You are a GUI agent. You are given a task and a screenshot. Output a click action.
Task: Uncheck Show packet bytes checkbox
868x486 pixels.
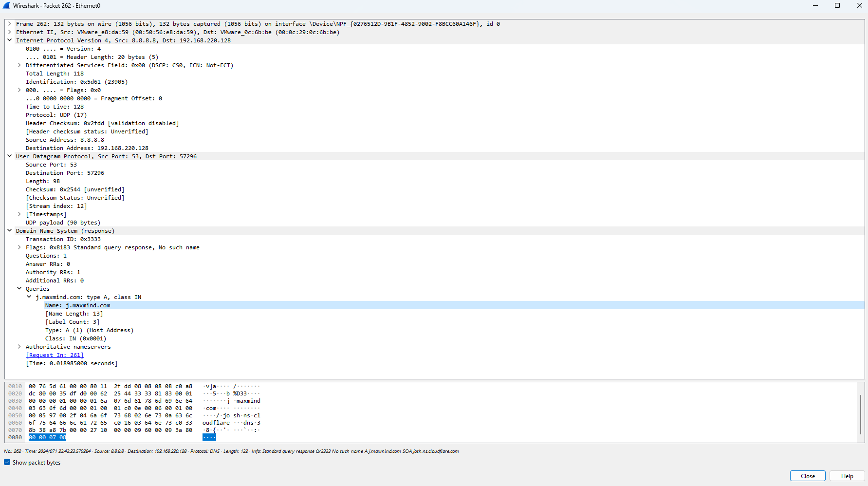point(7,462)
